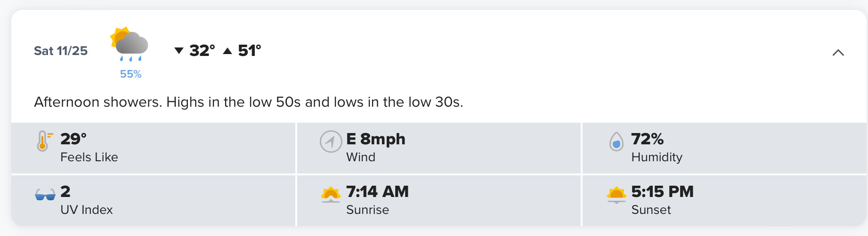Click the sunrise sun icon

tap(331, 194)
